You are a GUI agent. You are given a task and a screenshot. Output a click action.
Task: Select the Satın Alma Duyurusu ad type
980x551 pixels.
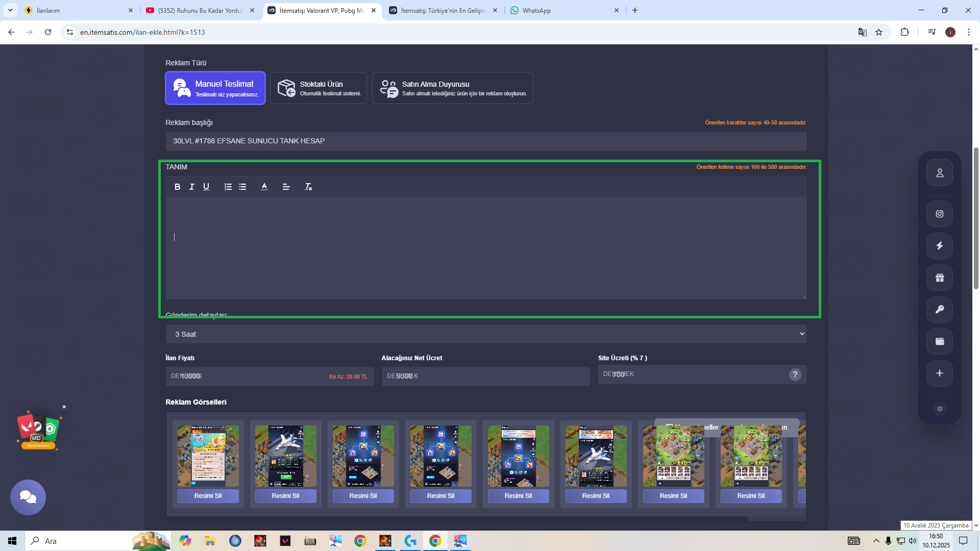(453, 88)
